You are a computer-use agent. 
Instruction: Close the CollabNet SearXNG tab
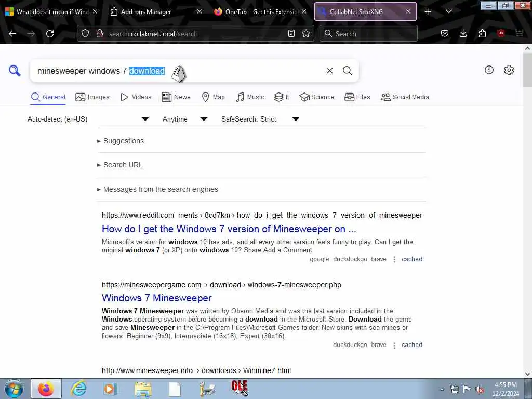pos(408,11)
